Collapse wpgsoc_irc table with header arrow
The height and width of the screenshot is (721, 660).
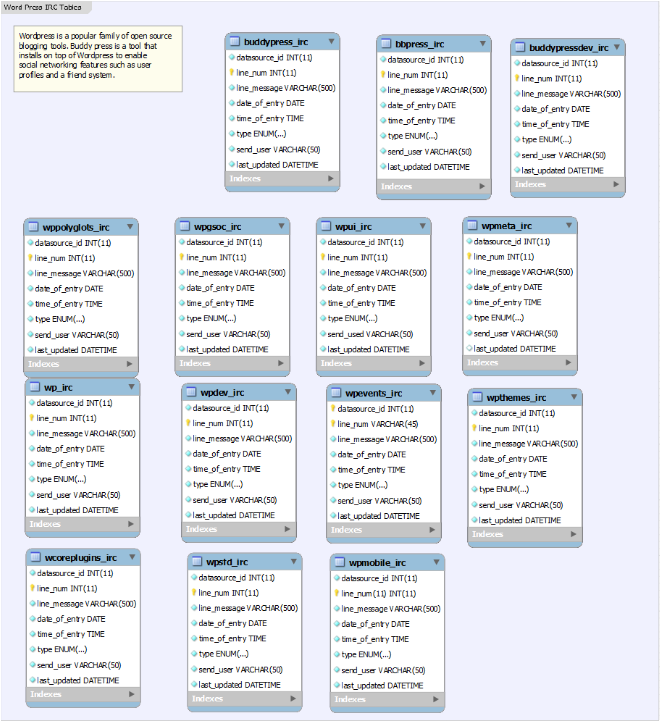click(281, 226)
